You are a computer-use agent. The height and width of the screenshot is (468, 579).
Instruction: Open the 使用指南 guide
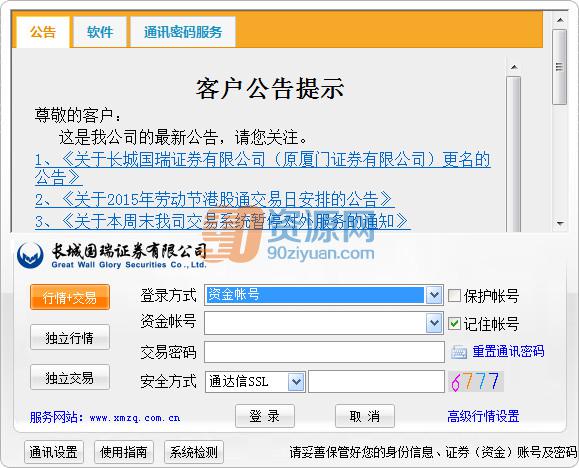(x=124, y=452)
